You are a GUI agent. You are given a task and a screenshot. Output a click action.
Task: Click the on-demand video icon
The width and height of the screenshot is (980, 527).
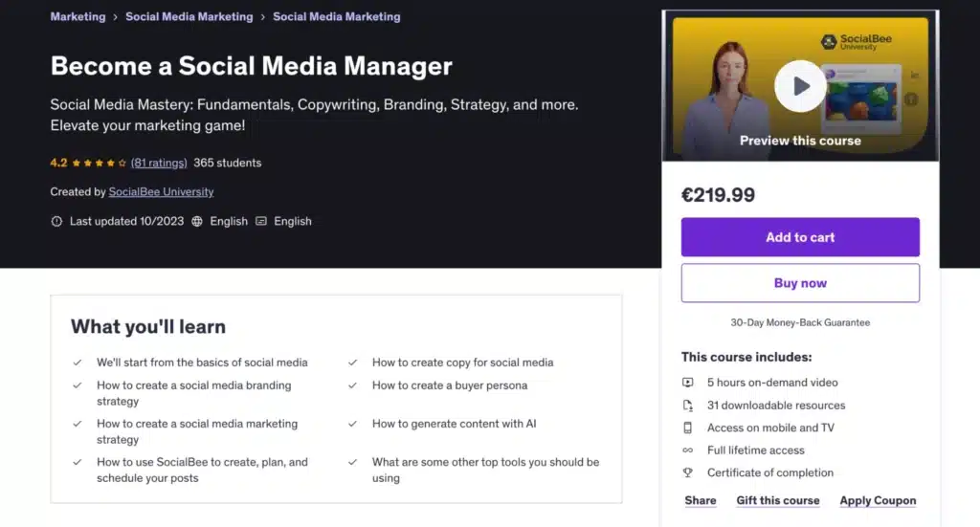(687, 383)
